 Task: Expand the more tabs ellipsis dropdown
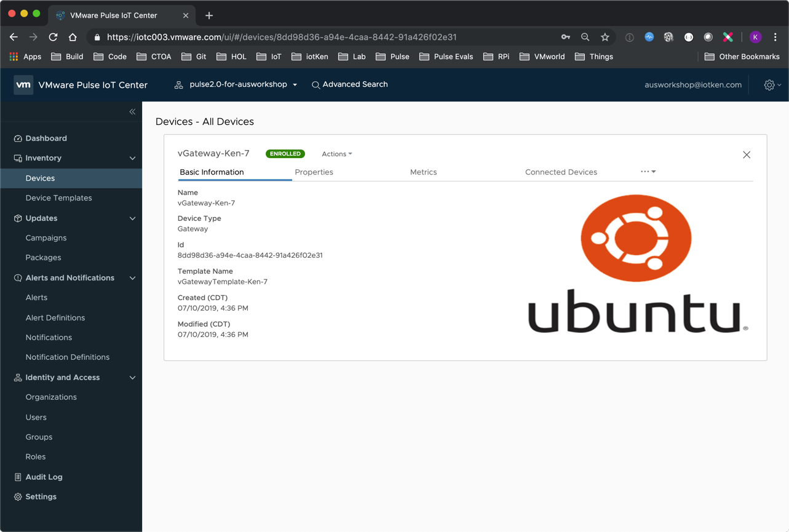coord(648,172)
